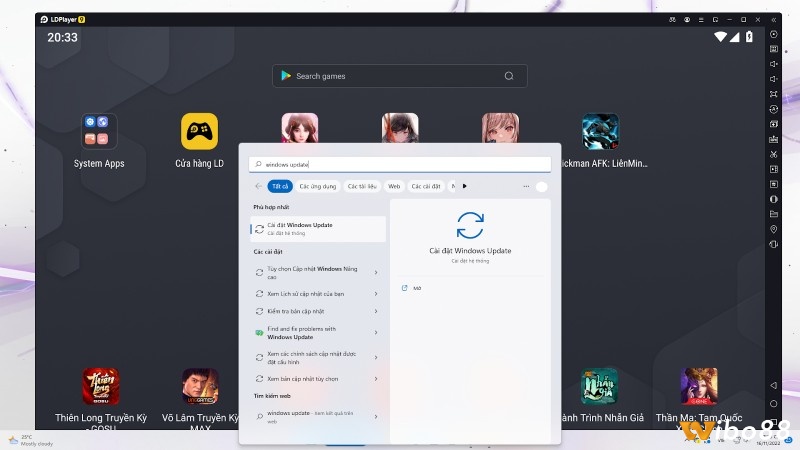Image resolution: width=800 pixels, height=450 pixels.
Task: Click the shake device sidebar icon
Action: tap(773, 244)
